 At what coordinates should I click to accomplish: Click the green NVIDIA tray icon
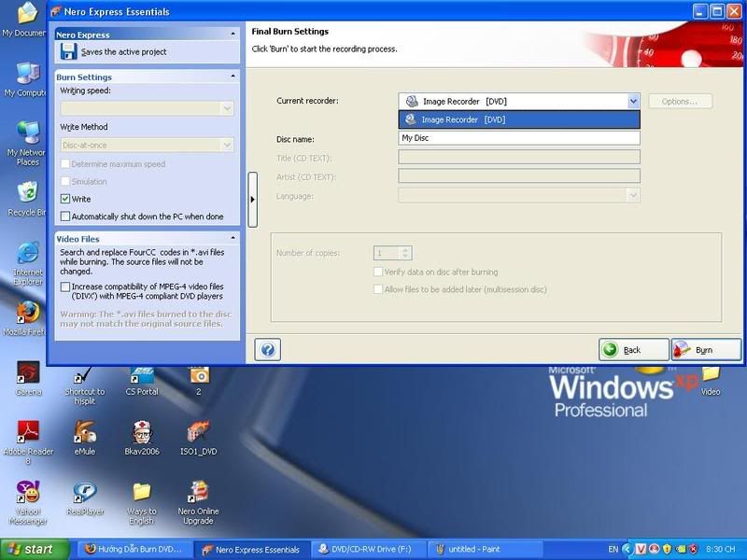coord(681,549)
